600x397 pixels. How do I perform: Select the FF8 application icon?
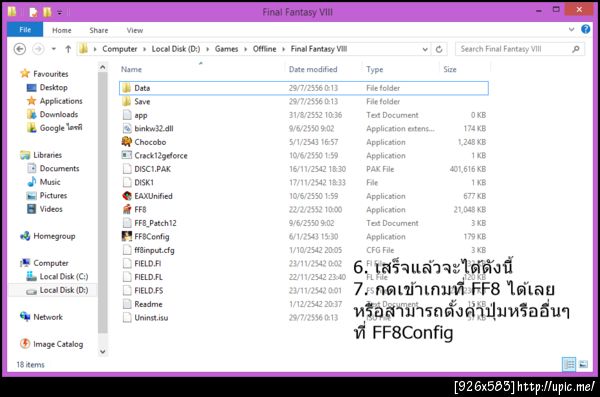coord(127,209)
